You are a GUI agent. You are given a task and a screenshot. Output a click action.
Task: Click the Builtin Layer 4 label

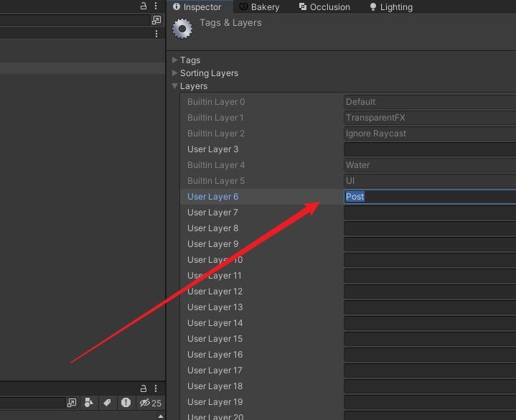216,165
